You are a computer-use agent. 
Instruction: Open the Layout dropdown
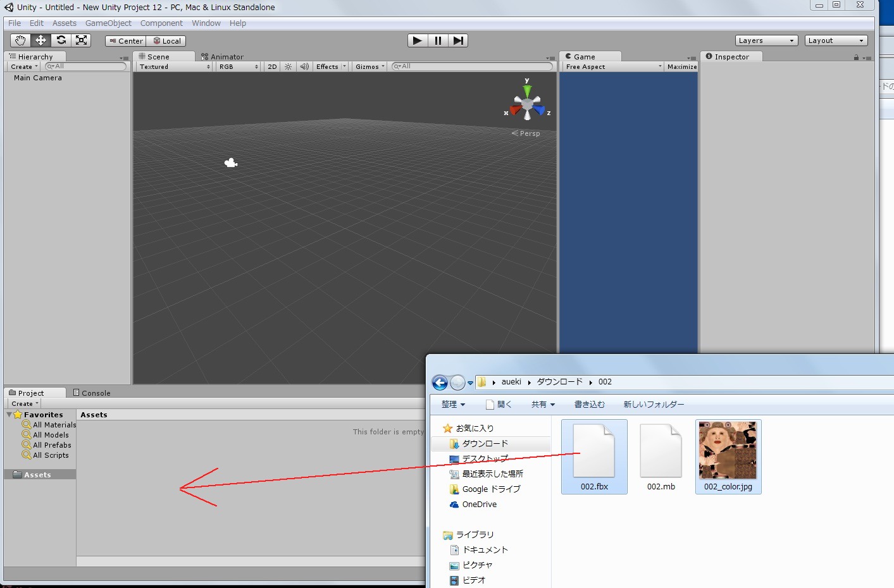835,40
